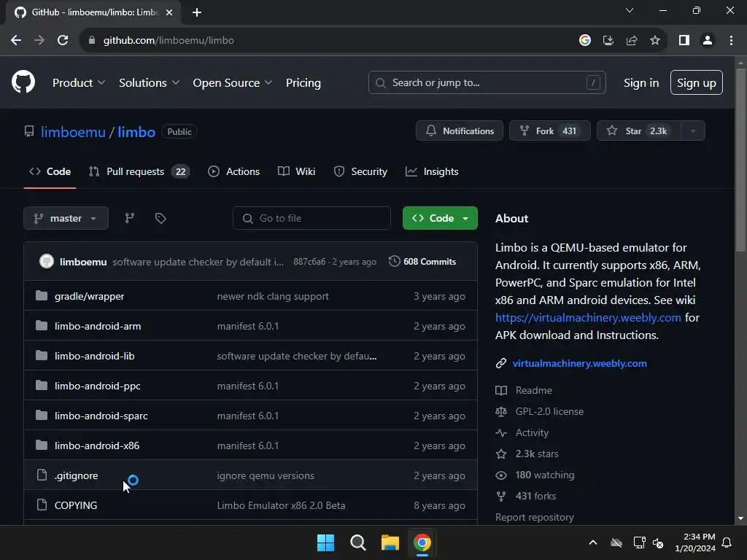Expand the Product menu

[x=79, y=83]
